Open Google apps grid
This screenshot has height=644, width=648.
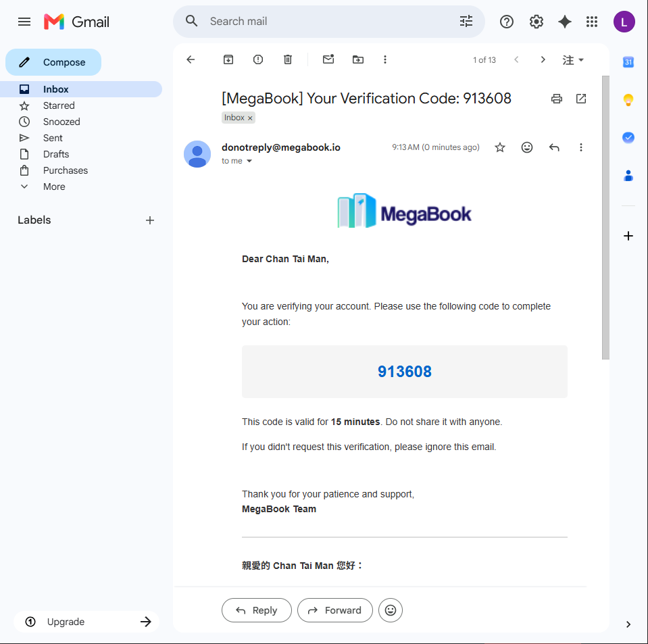click(x=592, y=22)
